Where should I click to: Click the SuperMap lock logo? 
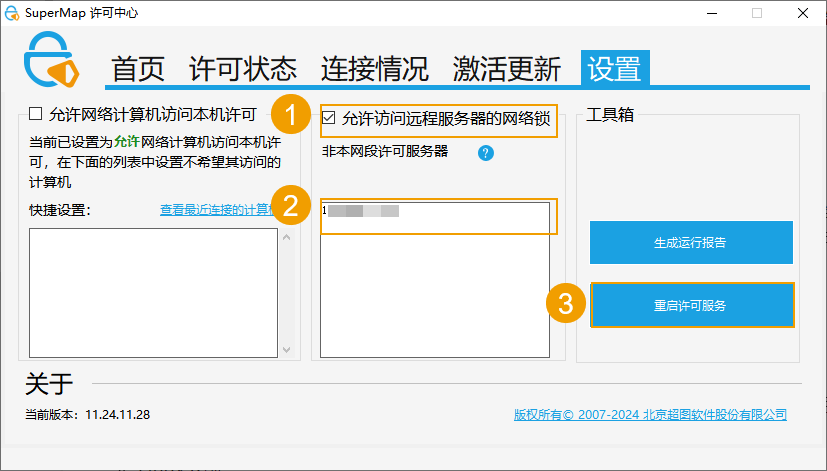[x=51, y=59]
